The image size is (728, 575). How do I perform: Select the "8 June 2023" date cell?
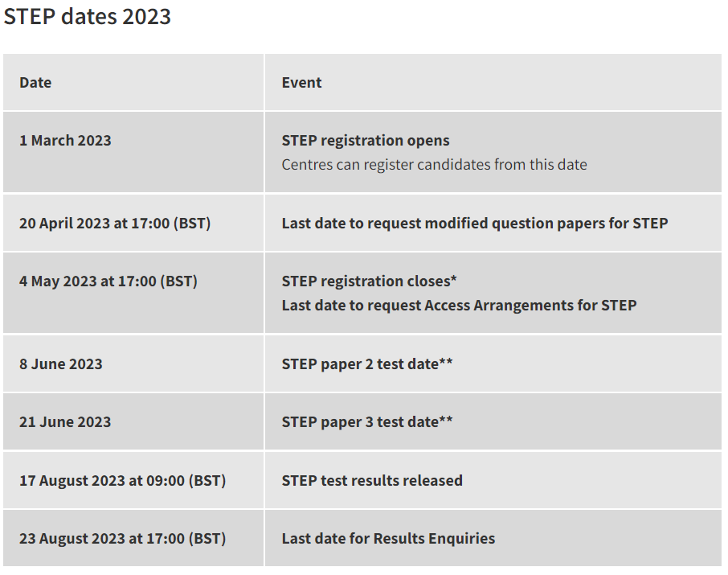[61, 364]
